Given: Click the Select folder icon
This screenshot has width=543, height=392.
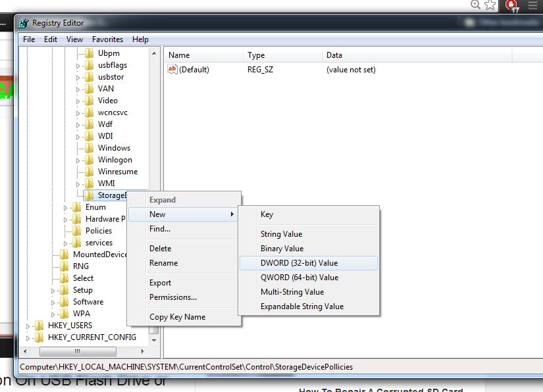Looking at the screenshot, I should [65, 278].
